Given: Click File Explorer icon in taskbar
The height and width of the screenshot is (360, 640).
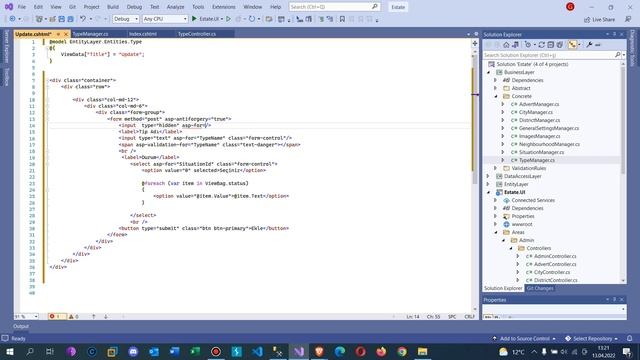Looking at the screenshot, I should click(422, 351).
